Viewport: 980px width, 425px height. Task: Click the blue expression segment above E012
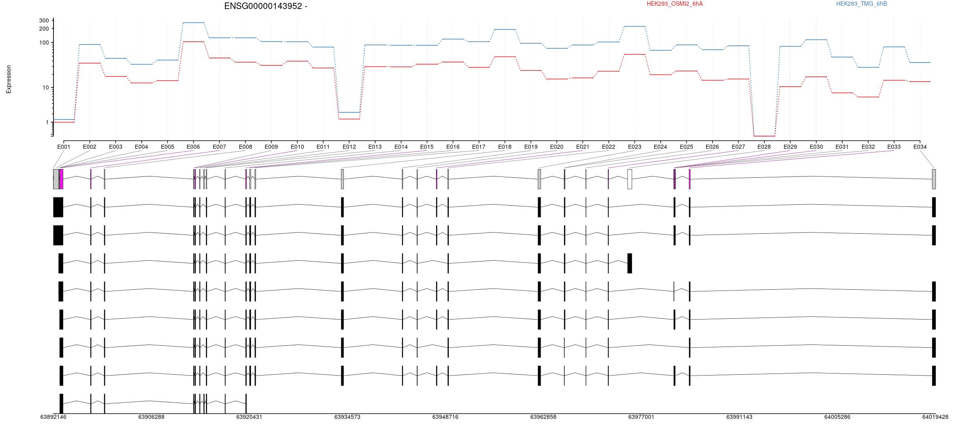pyautogui.click(x=349, y=112)
